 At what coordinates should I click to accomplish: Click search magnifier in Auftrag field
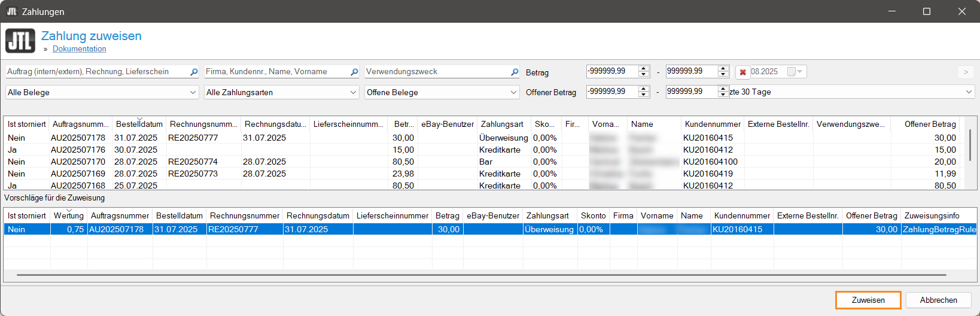pyautogui.click(x=194, y=72)
